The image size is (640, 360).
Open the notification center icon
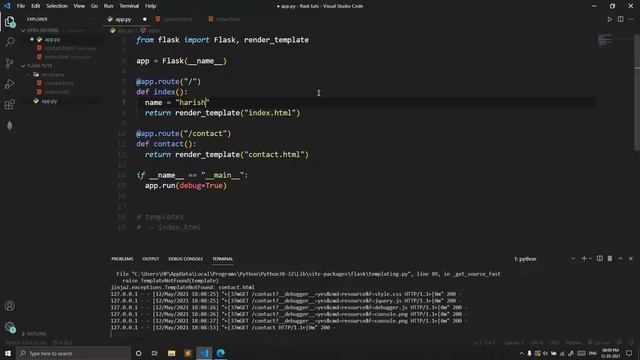pyautogui.click(x=629, y=353)
